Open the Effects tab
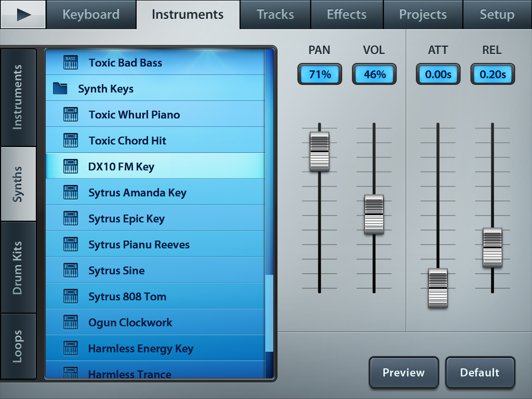The width and height of the screenshot is (532, 399). tap(347, 14)
